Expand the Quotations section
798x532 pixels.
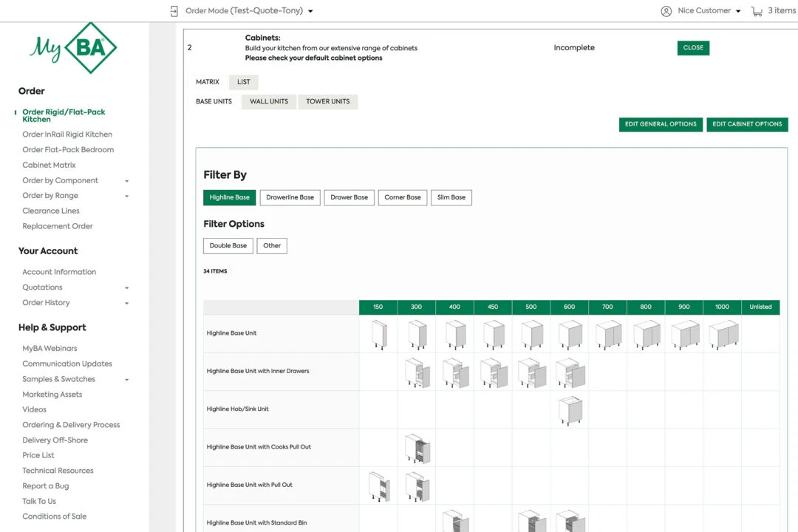42,287
